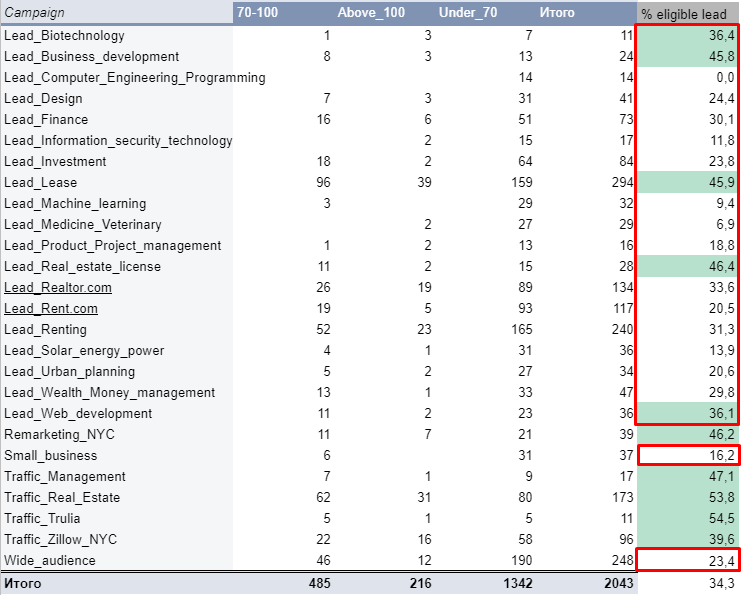Select the 96 cell in Lead_Lease row

pos(283,182)
